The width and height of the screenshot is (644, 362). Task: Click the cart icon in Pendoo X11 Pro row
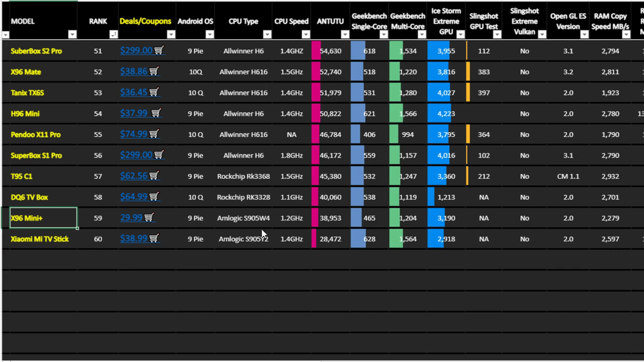click(154, 134)
